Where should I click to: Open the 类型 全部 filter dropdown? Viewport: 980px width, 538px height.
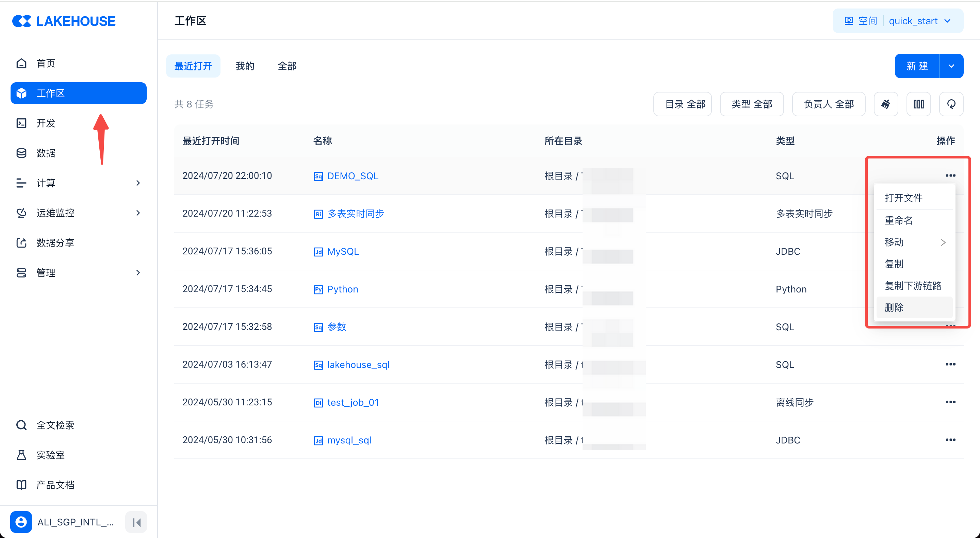tap(752, 104)
